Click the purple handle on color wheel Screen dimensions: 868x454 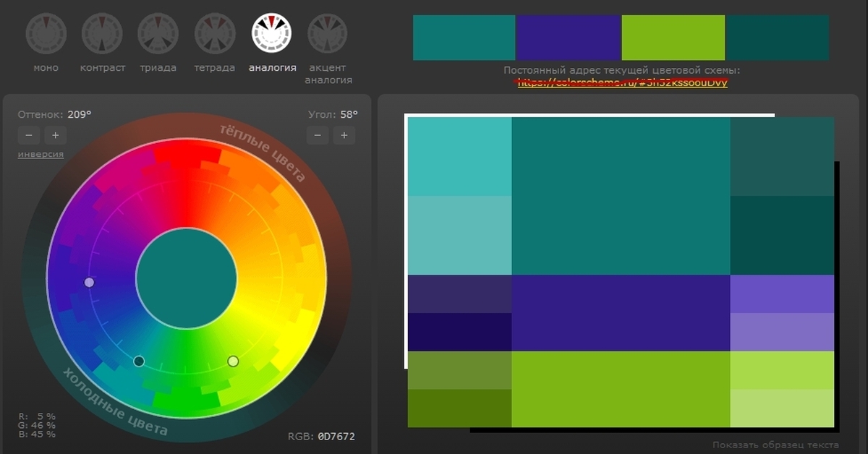coord(89,283)
